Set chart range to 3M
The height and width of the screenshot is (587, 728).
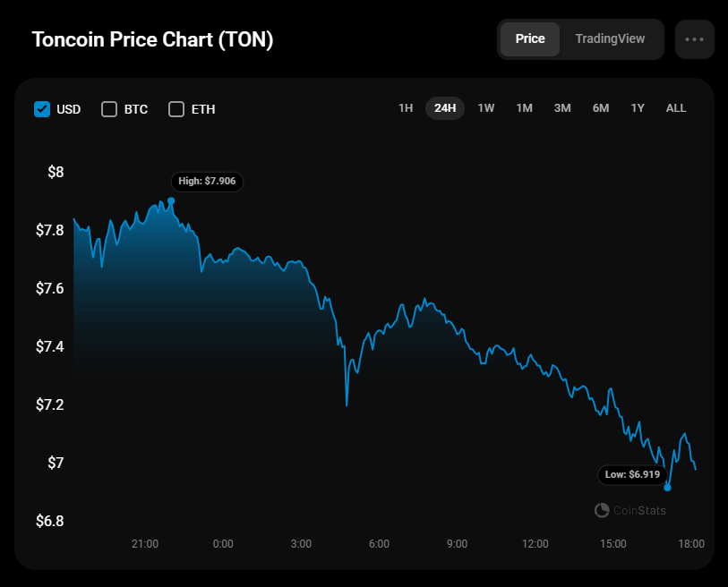562,108
